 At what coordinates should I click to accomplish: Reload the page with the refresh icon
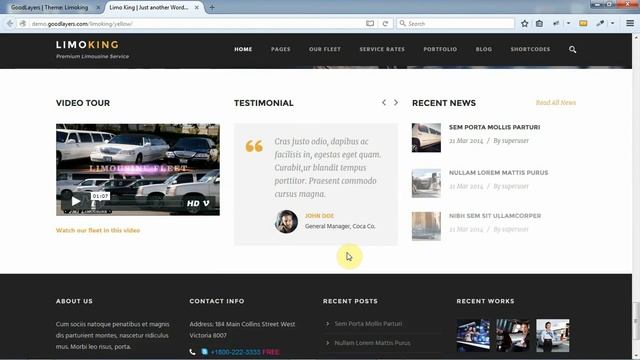tap(385, 24)
